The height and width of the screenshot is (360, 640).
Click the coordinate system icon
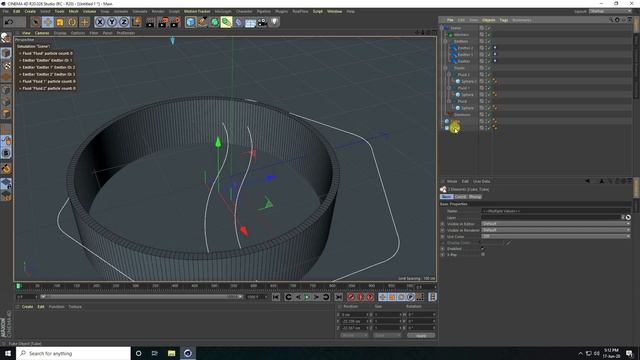point(136,22)
